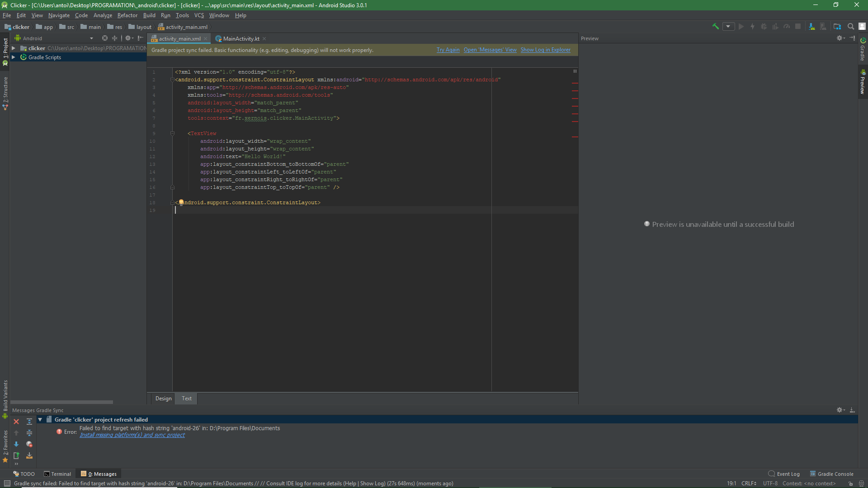Open the run configuration dropdown in toolbar
868x488 pixels.
[x=728, y=27]
